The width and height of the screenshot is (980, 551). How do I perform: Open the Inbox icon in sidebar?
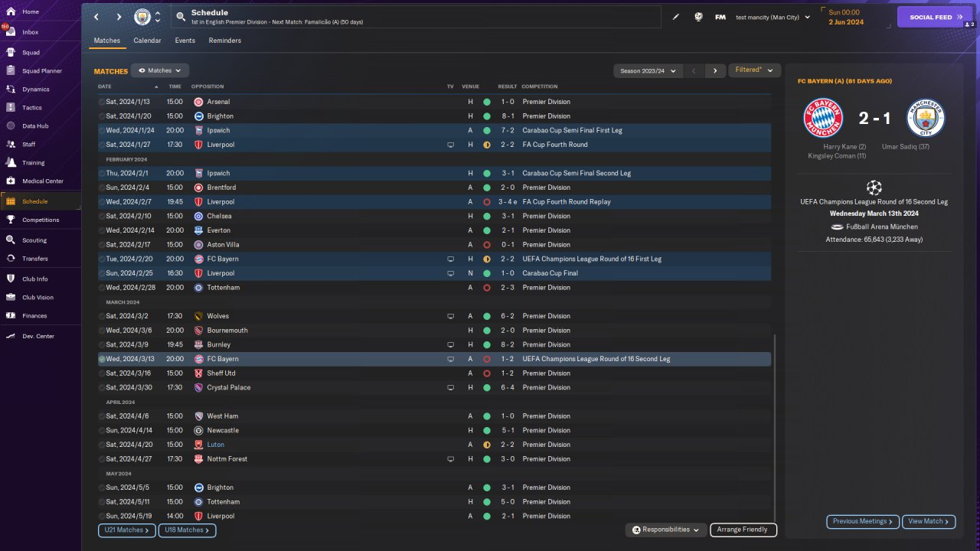[11, 32]
